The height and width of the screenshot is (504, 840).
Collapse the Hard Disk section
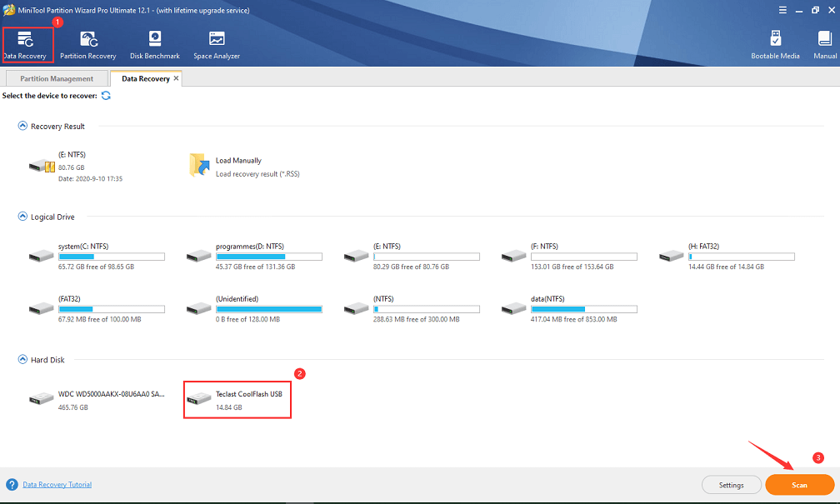pos(22,359)
